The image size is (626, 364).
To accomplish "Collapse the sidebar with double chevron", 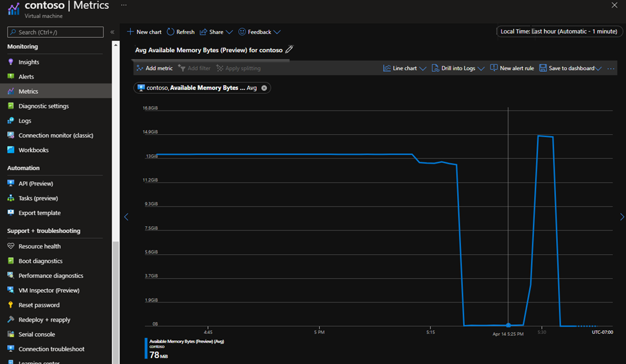I will pos(112,32).
